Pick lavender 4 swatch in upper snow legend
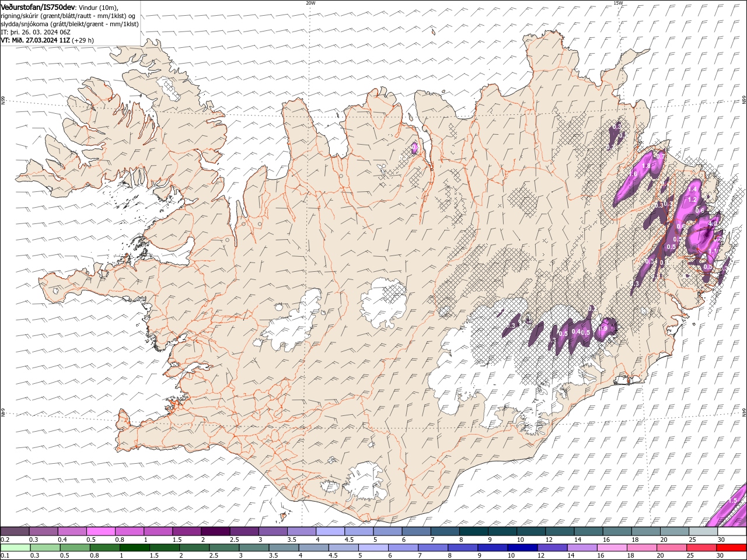The height and width of the screenshot is (560, 747). click(330, 531)
